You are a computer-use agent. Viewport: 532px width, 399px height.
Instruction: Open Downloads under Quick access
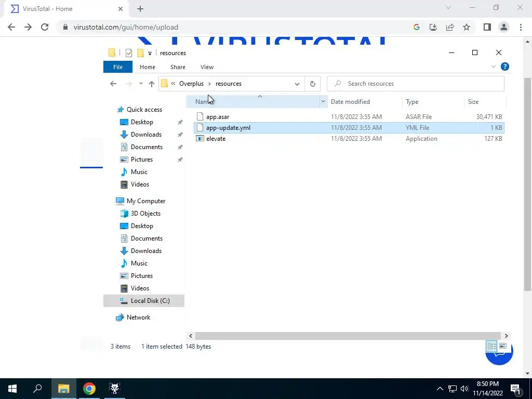146,135
